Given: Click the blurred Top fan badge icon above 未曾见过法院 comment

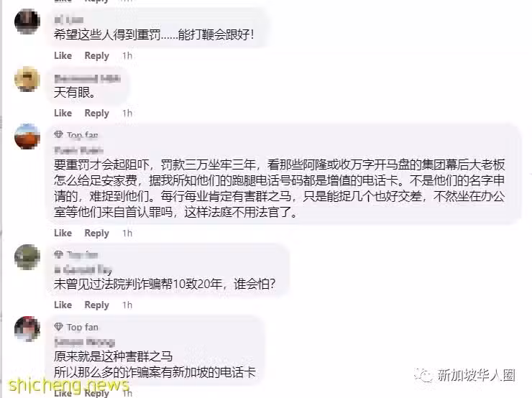Looking at the screenshot, I should coord(59,254).
